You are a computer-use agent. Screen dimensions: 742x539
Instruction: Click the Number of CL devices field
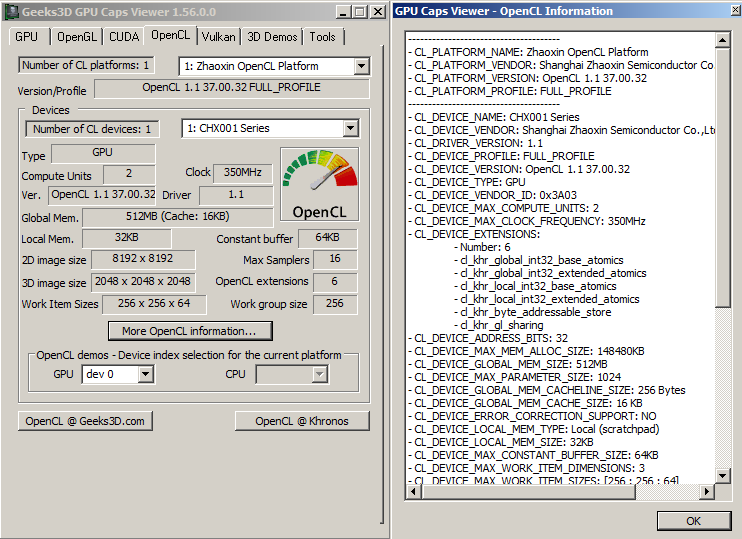pos(92,129)
